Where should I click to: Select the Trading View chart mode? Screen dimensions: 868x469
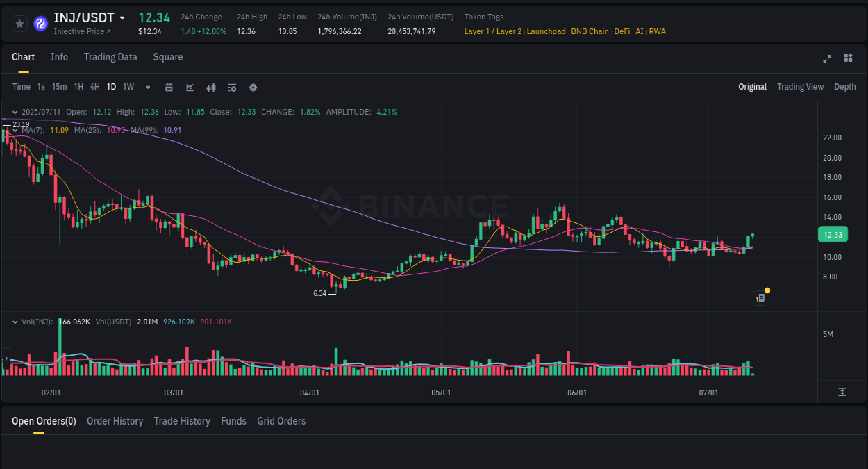point(800,87)
